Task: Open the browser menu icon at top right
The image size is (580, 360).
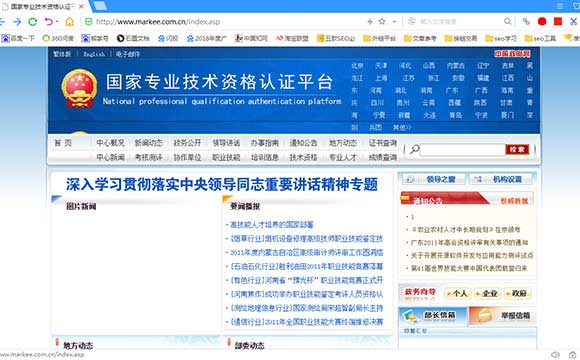Action: click(560, 6)
